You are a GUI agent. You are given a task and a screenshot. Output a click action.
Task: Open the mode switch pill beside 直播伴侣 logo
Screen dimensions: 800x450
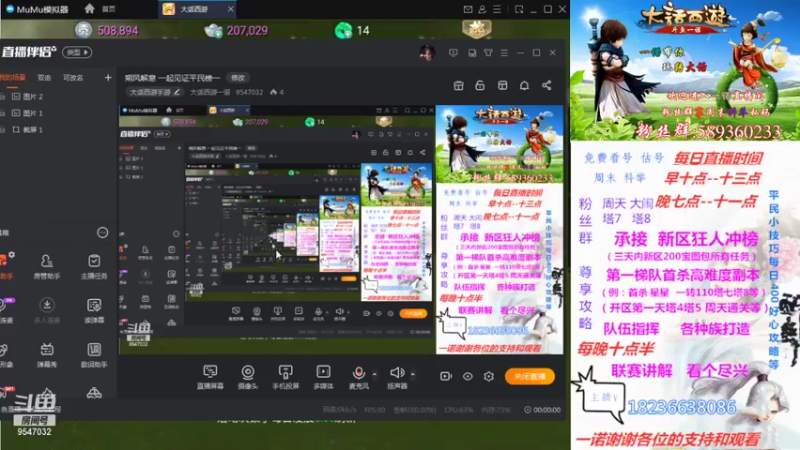click(77, 52)
